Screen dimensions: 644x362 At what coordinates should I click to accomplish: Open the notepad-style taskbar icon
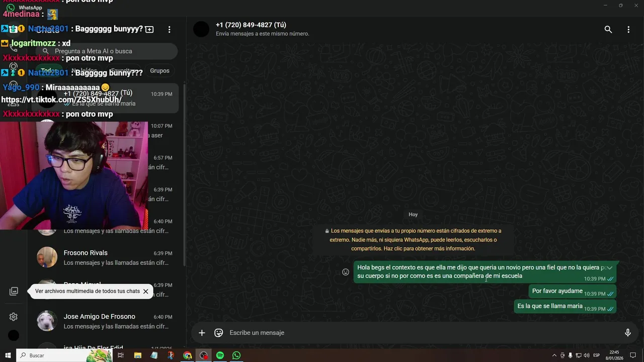pyautogui.click(x=154, y=355)
